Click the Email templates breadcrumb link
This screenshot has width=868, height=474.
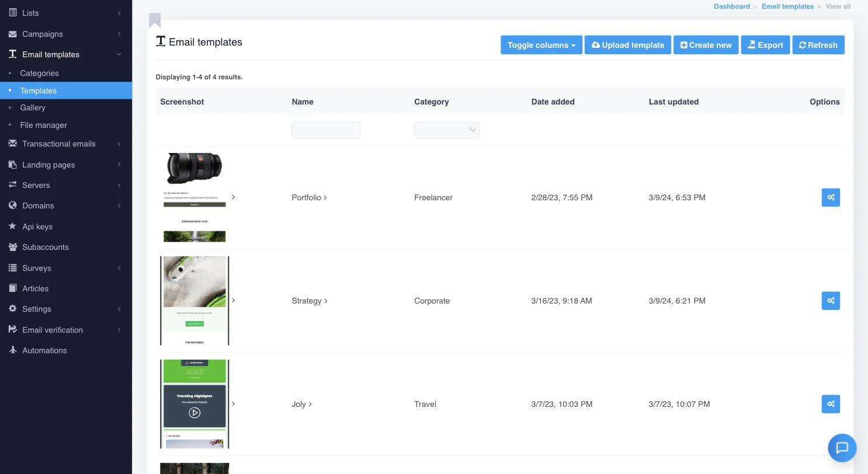click(787, 6)
